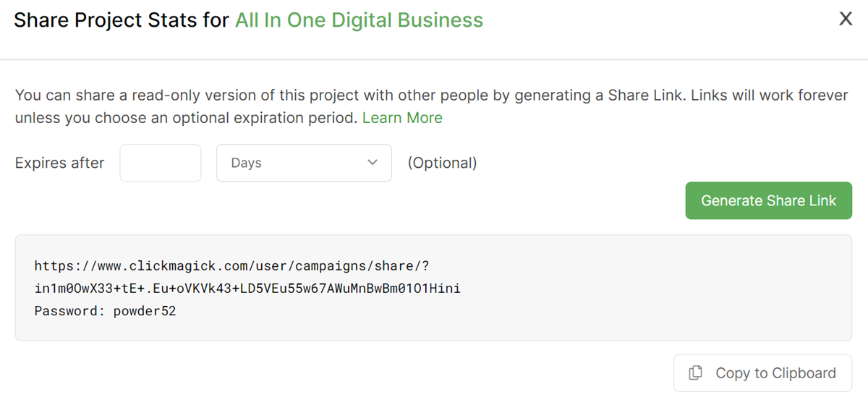Click the clipboard copy icon

point(696,373)
